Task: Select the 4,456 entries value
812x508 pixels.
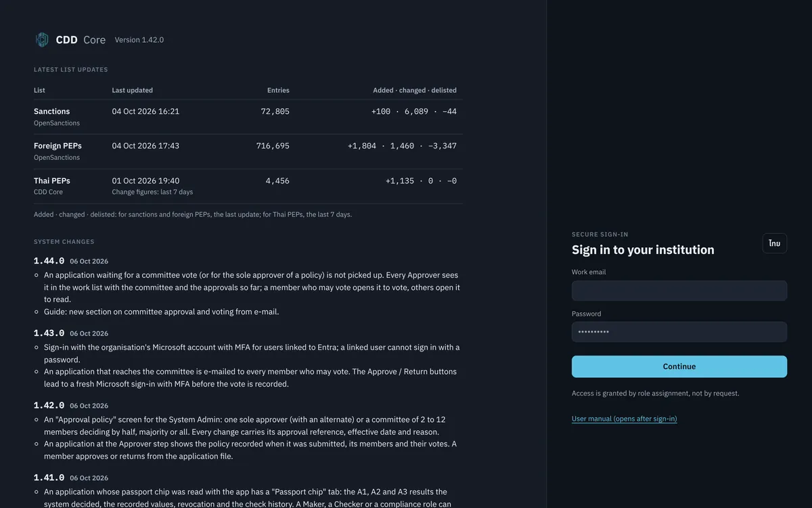Action: point(277,181)
